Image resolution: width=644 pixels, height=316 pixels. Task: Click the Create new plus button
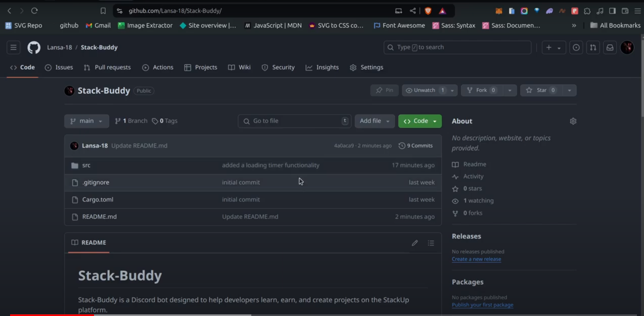[x=553, y=47]
